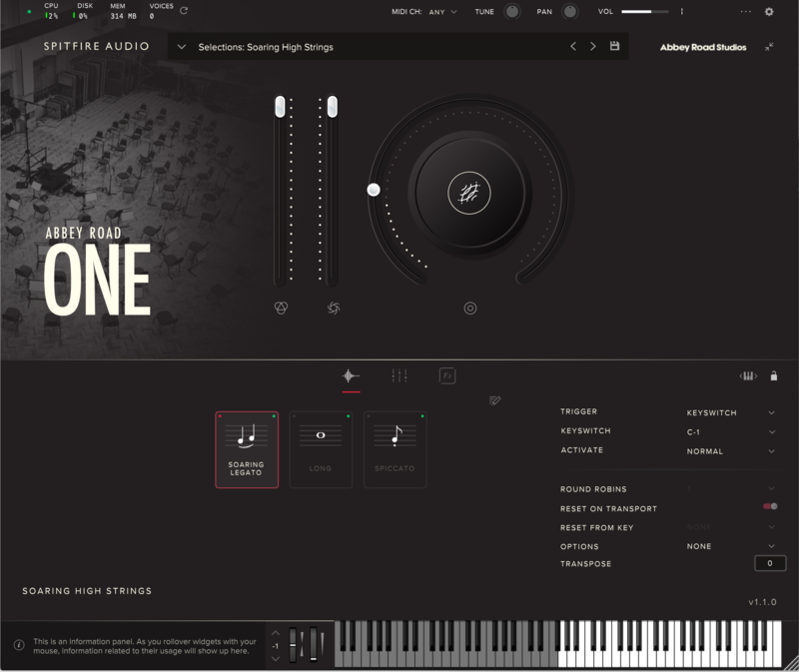Click the window resize grip corner
799x672 pixels.
(x=791, y=663)
